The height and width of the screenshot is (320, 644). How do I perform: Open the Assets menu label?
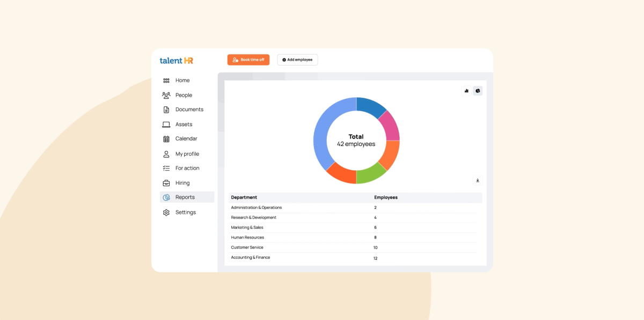184,125
